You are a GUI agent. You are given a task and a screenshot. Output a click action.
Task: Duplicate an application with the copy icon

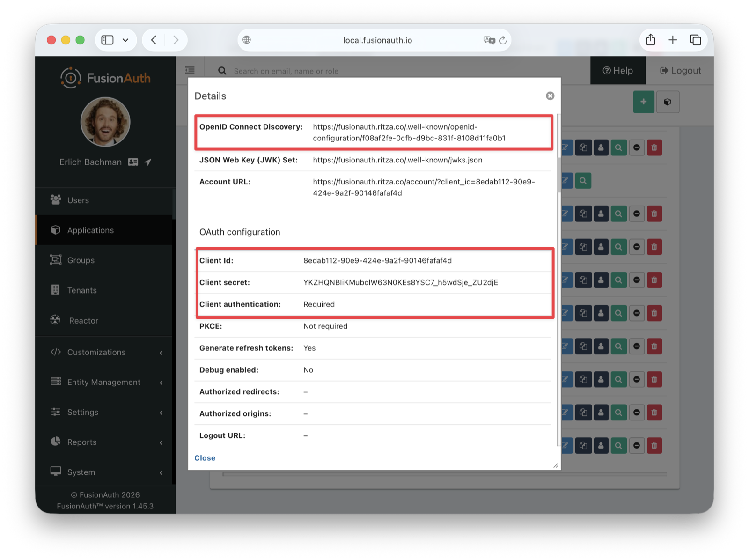pos(583,147)
